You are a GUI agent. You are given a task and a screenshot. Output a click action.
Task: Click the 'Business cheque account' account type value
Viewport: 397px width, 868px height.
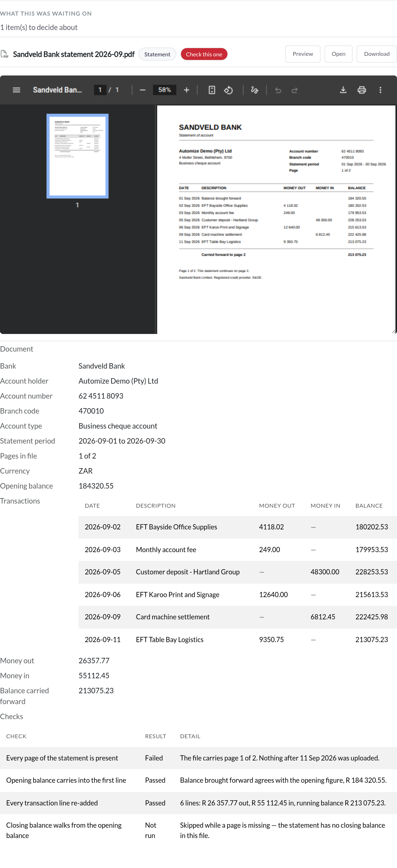[118, 426]
